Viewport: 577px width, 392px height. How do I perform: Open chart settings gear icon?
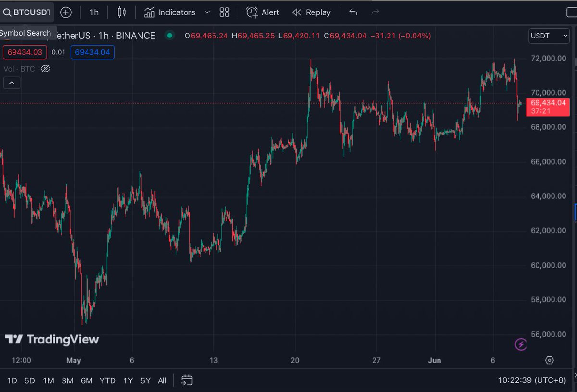click(550, 360)
